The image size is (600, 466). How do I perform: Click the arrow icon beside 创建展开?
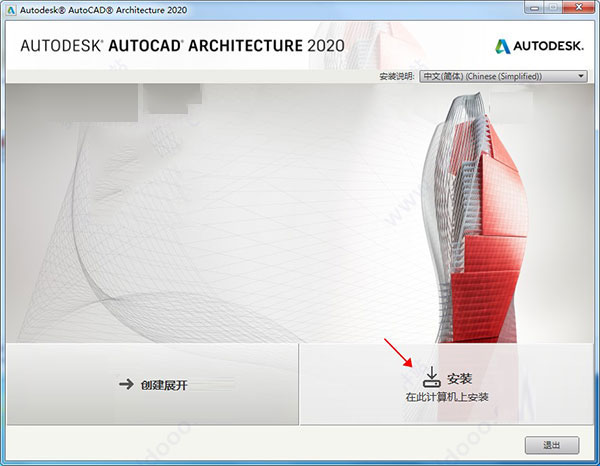point(126,383)
